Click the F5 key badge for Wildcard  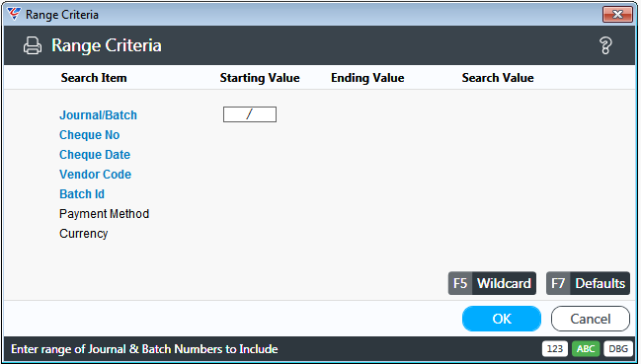(x=460, y=283)
